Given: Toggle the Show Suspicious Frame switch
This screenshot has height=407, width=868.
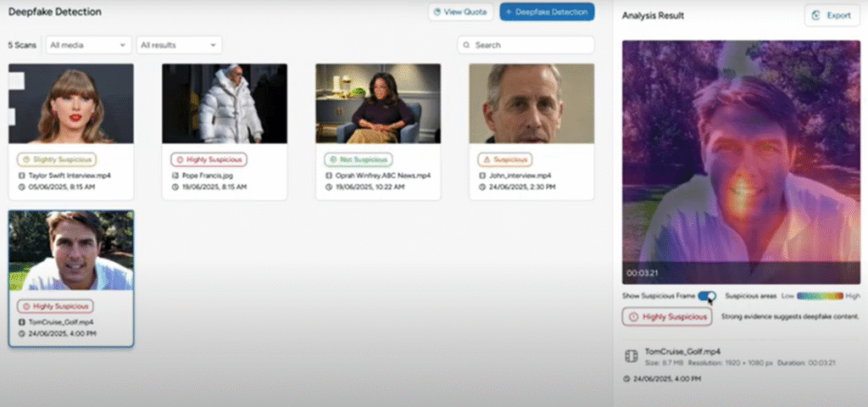Looking at the screenshot, I should click(707, 296).
